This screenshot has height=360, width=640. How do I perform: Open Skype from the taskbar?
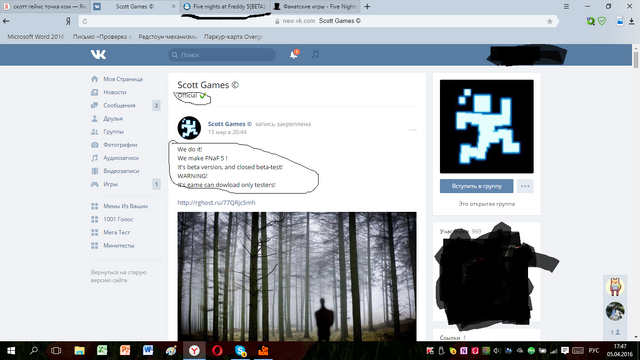[x=241, y=351]
